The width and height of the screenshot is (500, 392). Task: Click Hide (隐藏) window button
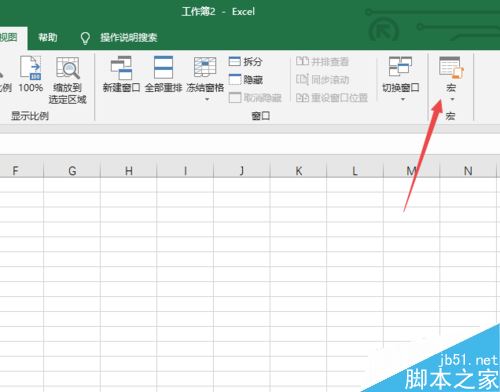point(246,80)
